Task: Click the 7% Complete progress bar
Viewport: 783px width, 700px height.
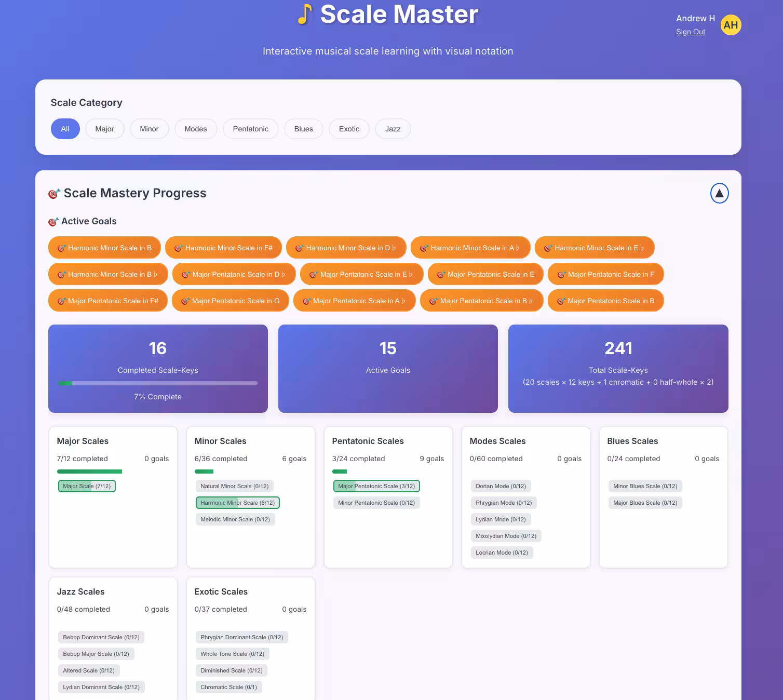Action: pyautogui.click(x=157, y=383)
